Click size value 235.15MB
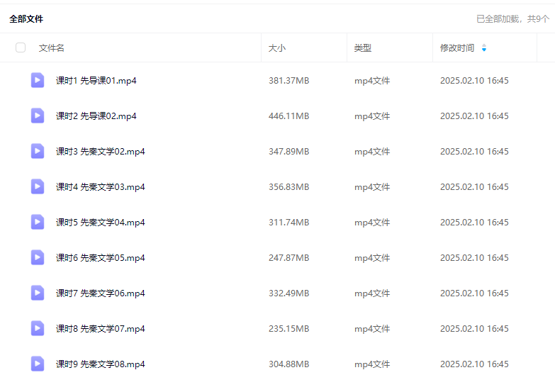Image resolution: width=555 pixels, height=392 pixels. pyautogui.click(x=288, y=329)
